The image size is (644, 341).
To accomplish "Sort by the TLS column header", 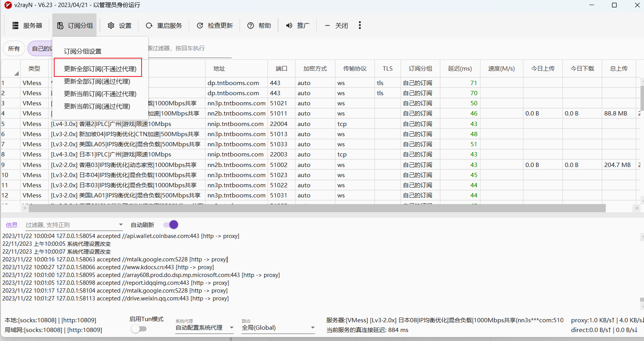I will tap(387, 69).
